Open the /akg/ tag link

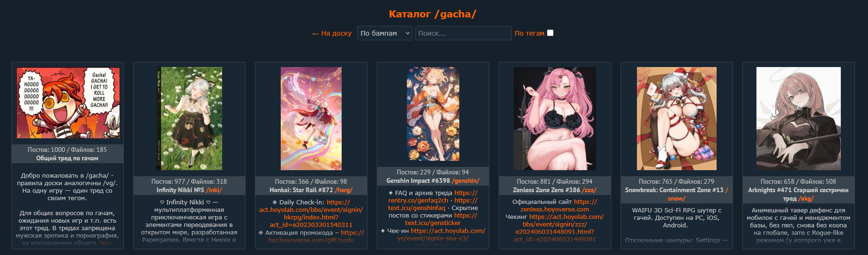(x=806, y=199)
